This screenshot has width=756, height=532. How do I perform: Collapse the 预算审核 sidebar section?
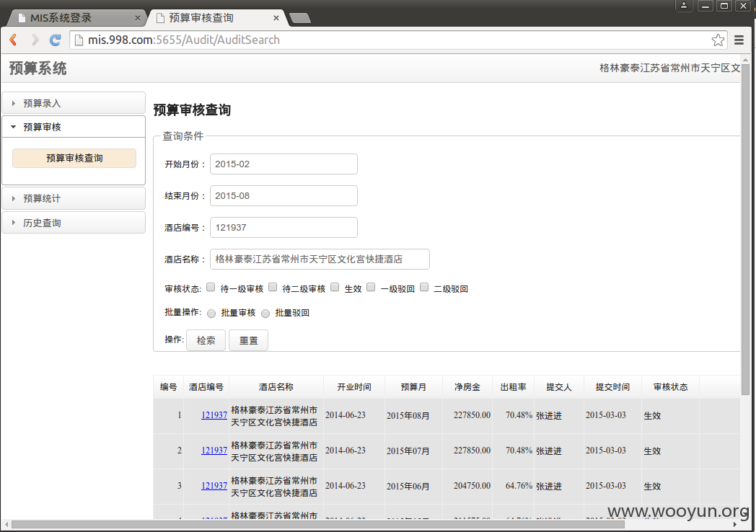point(74,127)
